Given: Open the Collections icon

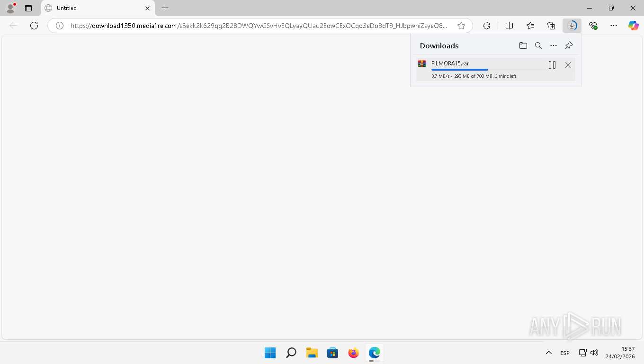Looking at the screenshot, I should [551, 26].
